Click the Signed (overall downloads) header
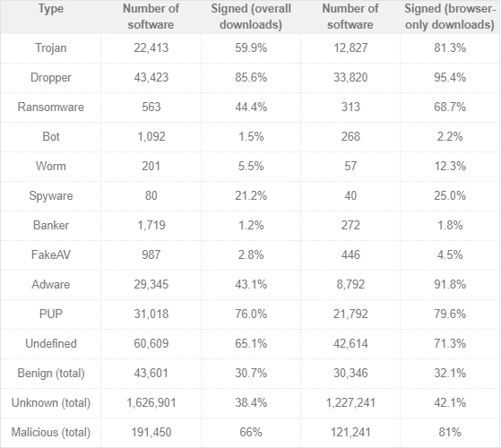The width and height of the screenshot is (501, 448). 251,17
